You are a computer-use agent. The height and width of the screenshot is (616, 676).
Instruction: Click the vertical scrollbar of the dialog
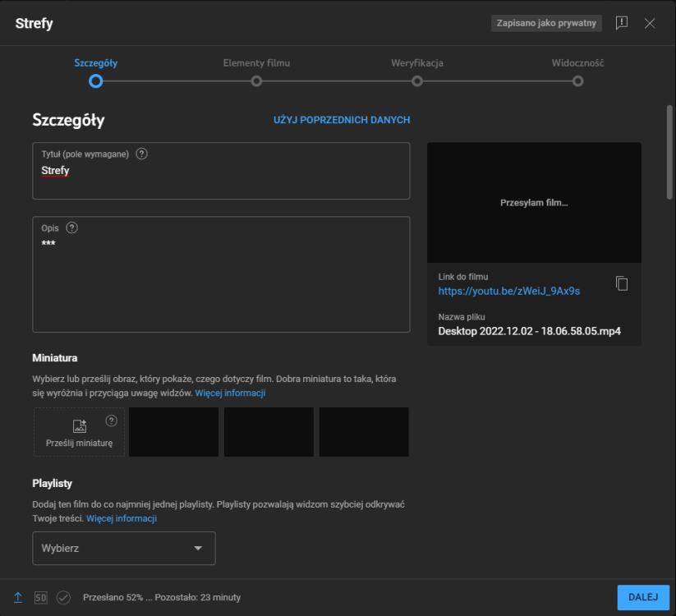(x=669, y=152)
